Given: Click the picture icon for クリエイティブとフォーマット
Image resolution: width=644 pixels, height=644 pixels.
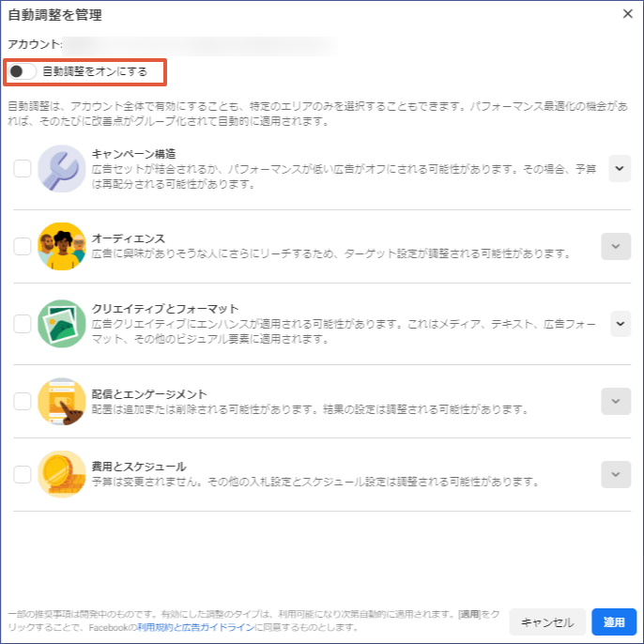Looking at the screenshot, I should [x=62, y=324].
